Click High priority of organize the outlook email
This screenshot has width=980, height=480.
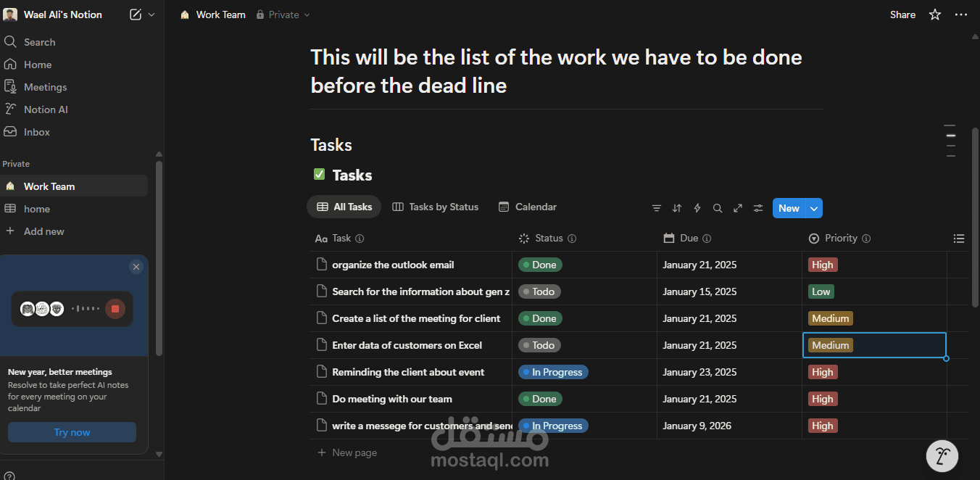(823, 265)
